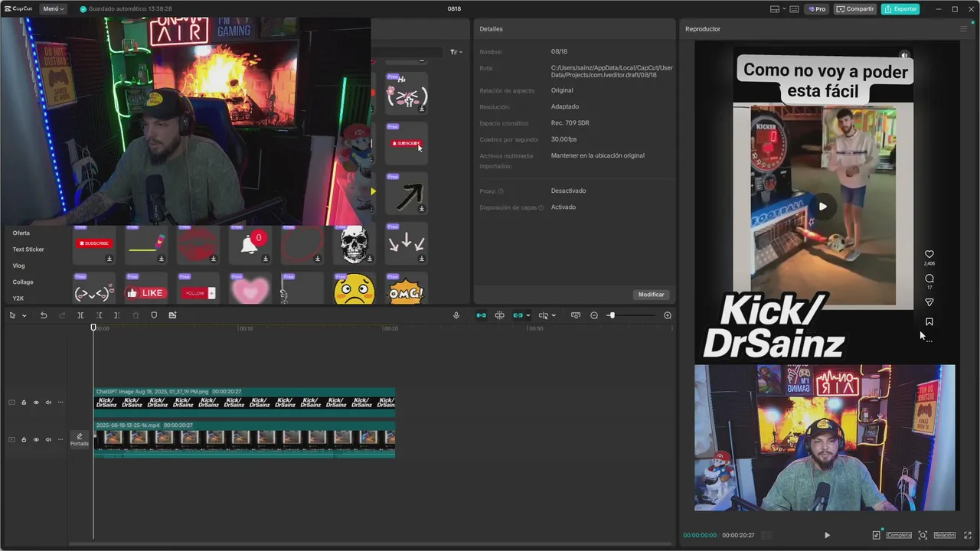This screenshot has width=980, height=551.
Task: Open the Menú dropdown
Action: coord(53,9)
